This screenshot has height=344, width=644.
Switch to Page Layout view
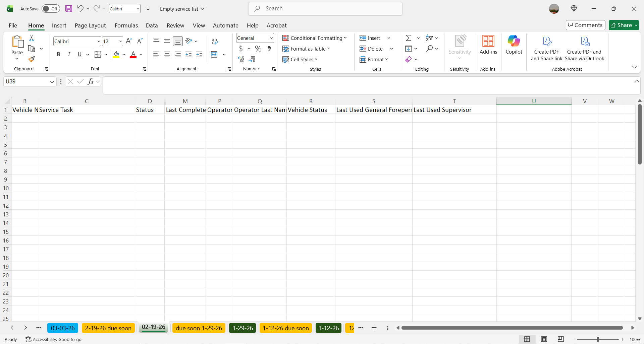[x=544, y=339]
